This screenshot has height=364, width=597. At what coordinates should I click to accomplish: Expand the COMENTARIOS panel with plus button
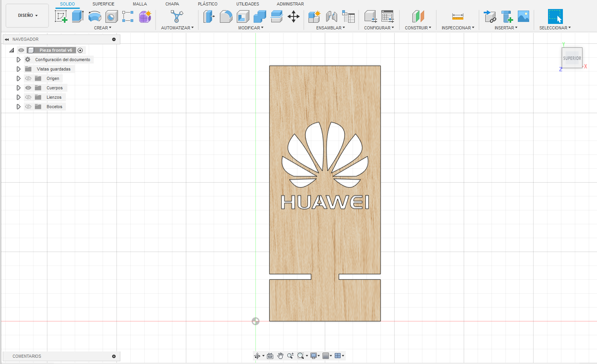coord(114,356)
